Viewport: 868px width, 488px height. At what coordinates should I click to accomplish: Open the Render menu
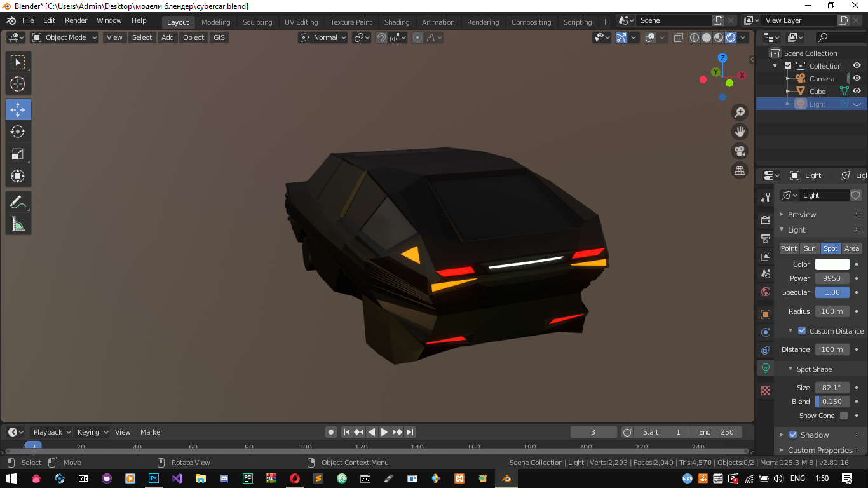click(x=76, y=20)
